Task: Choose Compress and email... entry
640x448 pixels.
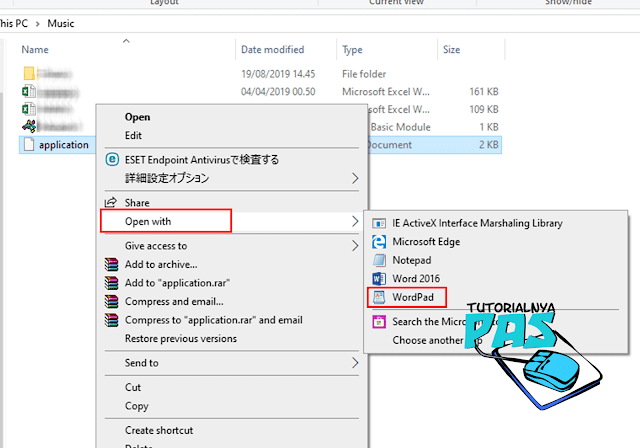Action: (174, 302)
